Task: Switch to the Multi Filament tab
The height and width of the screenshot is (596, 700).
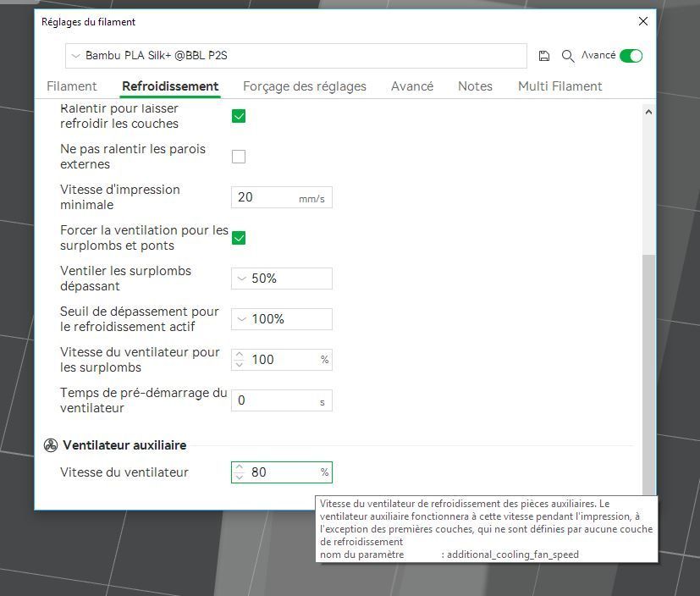Action: [x=559, y=86]
